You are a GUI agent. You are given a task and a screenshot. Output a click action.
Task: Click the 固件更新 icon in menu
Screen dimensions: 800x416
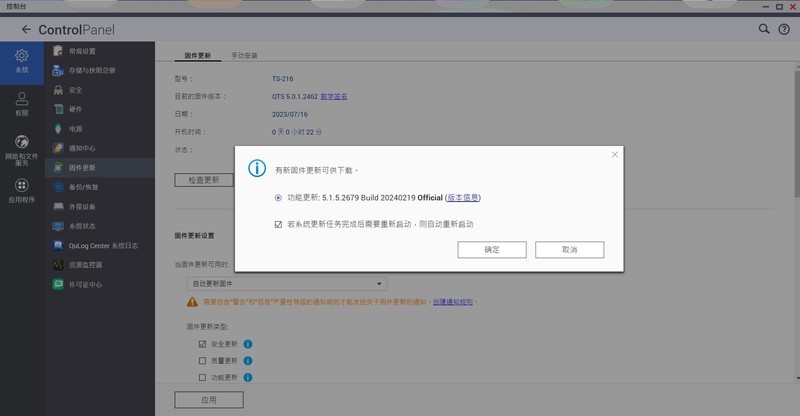(x=58, y=167)
